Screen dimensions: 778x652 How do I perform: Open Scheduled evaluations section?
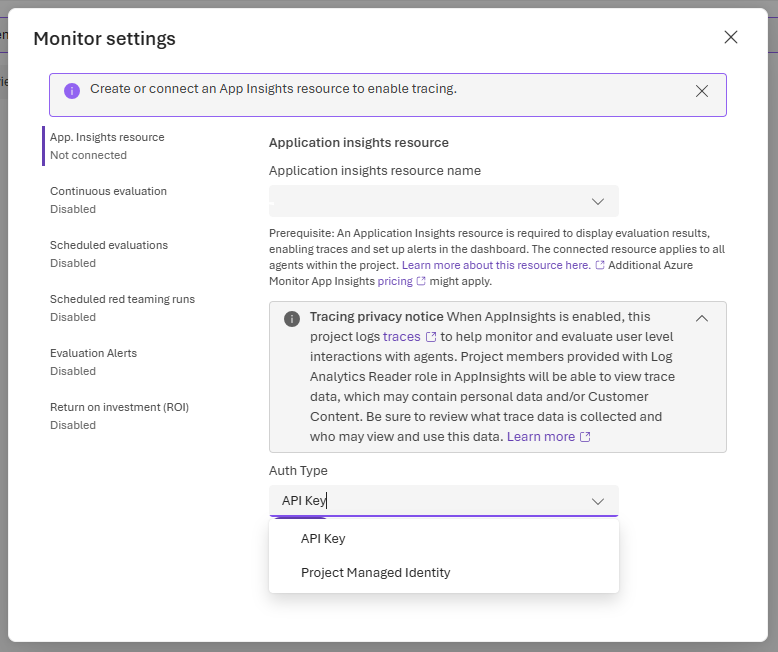109,254
